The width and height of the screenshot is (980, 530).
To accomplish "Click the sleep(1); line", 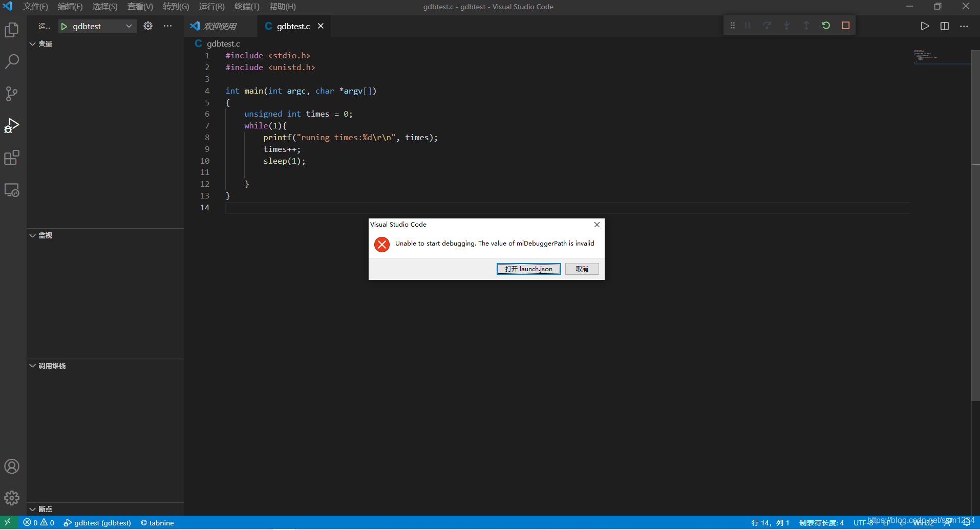I will pyautogui.click(x=284, y=161).
